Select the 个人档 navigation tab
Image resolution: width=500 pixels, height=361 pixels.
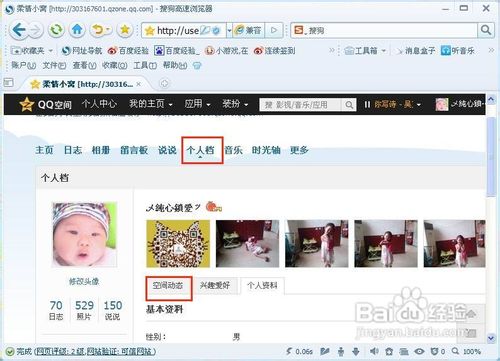click(200, 150)
